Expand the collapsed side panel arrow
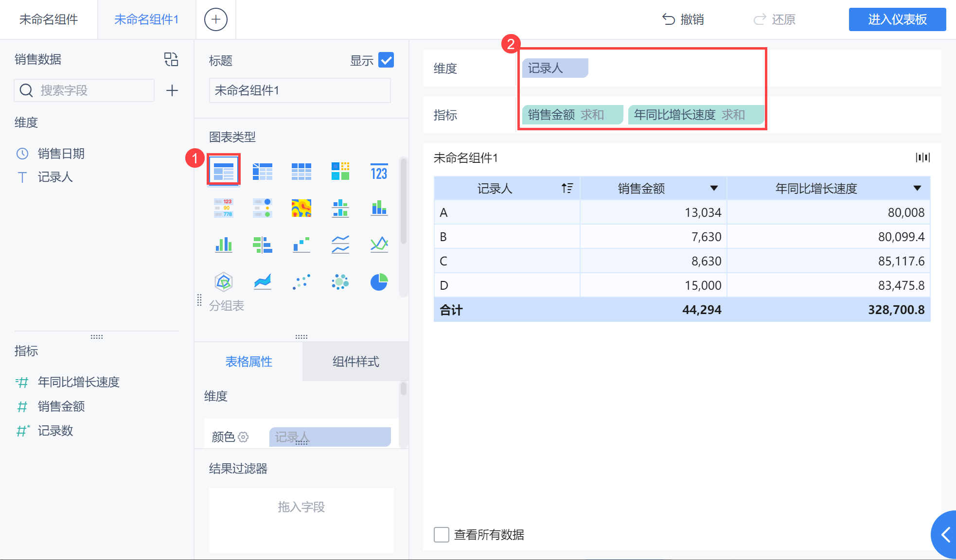The height and width of the screenshot is (560, 956). [x=946, y=535]
